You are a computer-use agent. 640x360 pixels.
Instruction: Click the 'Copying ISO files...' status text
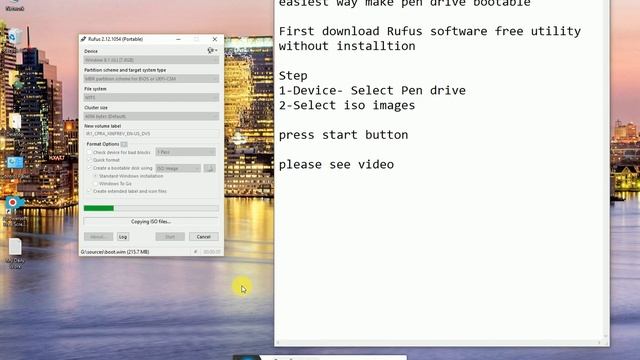(151, 222)
